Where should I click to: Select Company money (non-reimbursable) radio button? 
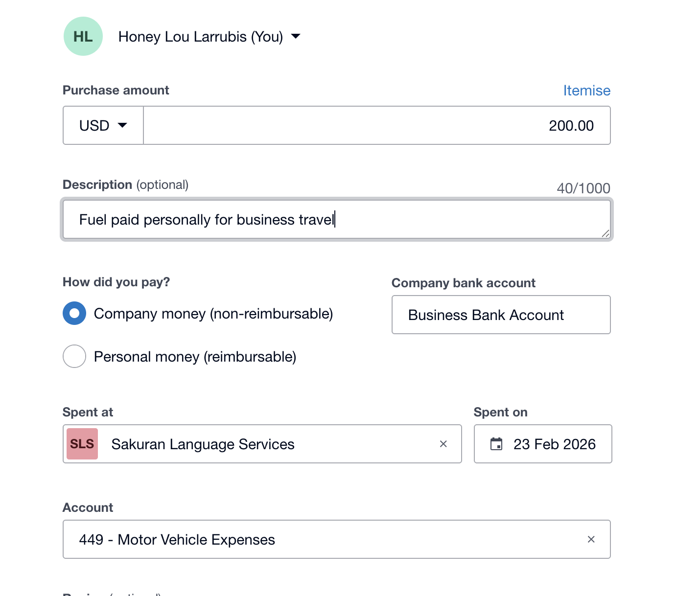74,313
